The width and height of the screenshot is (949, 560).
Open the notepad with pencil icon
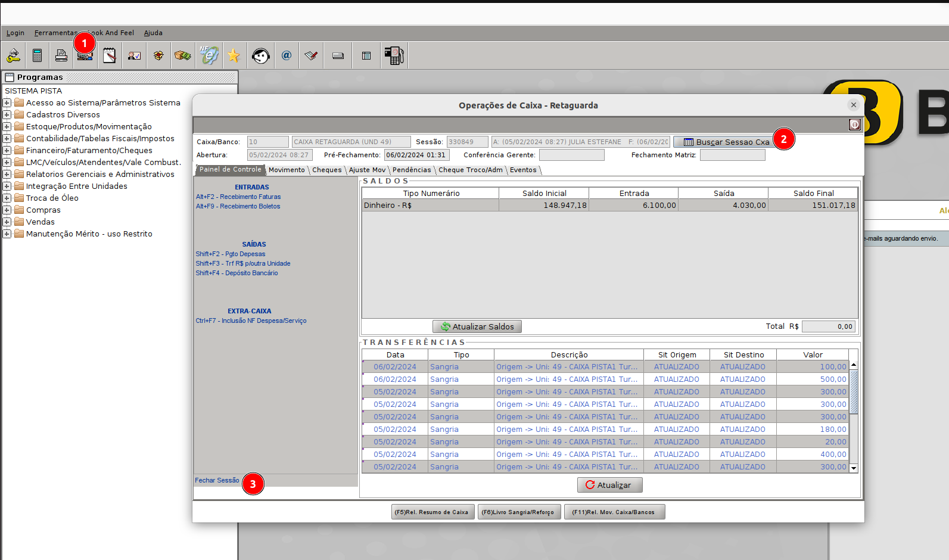pos(110,56)
